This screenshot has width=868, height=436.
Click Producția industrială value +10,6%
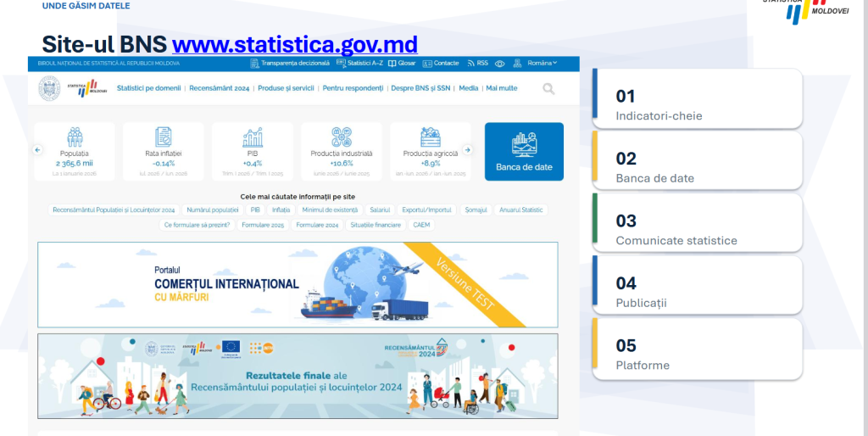342,164
